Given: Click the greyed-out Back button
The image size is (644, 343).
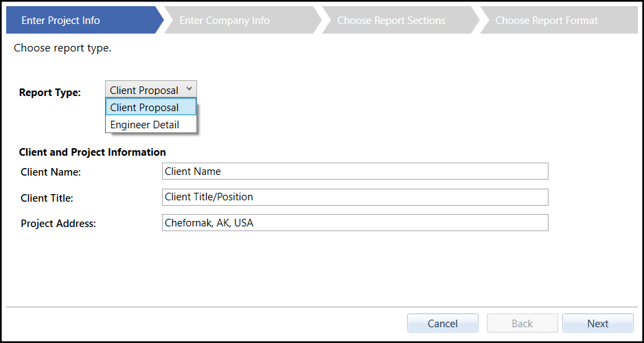Looking at the screenshot, I should click(522, 323).
